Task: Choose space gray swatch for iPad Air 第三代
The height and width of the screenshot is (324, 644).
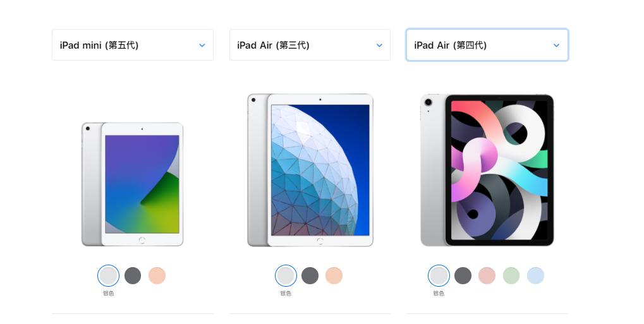Action: (x=310, y=275)
